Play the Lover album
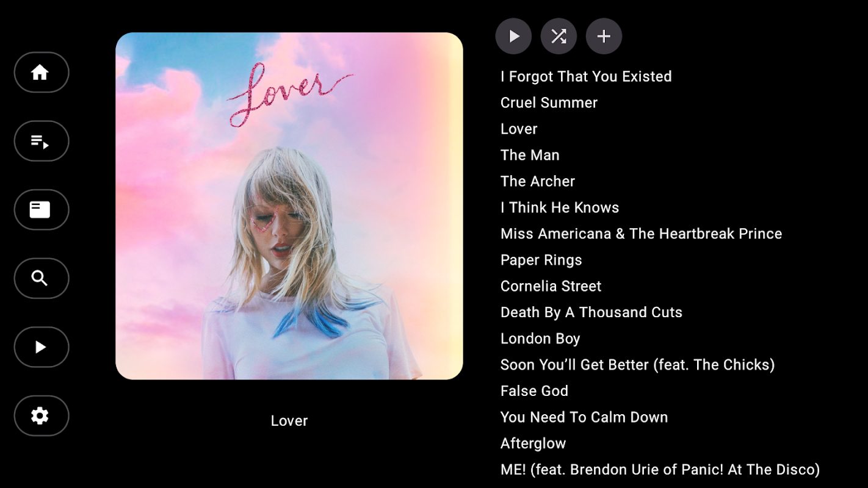The height and width of the screenshot is (488, 868). pos(513,37)
